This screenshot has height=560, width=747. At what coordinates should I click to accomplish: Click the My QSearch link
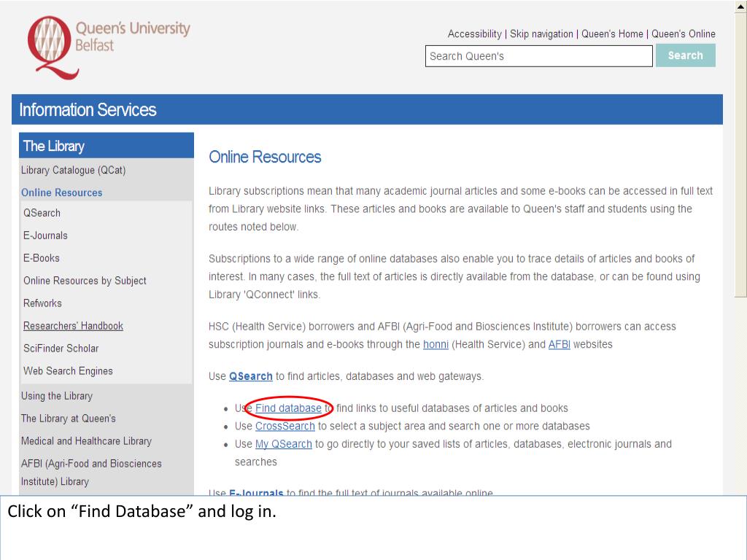pyautogui.click(x=284, y=444)
